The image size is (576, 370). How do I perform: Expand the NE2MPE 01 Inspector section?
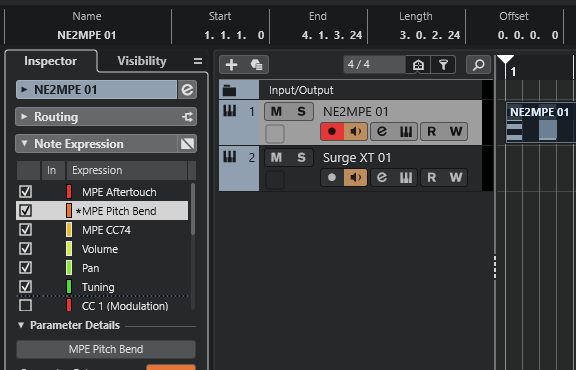point(24,89)
